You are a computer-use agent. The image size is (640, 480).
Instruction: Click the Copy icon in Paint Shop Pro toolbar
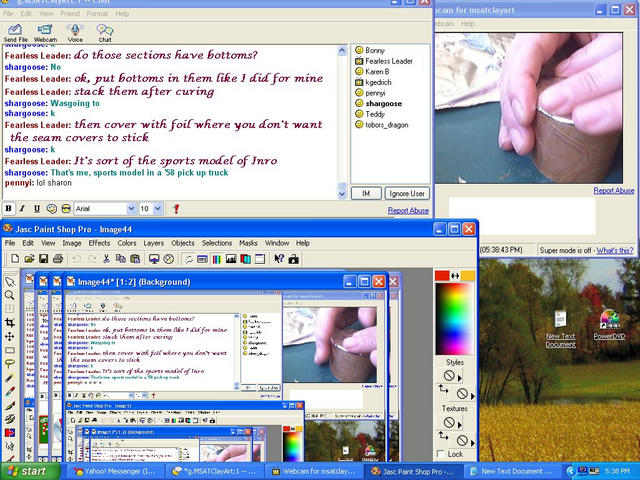121,259
